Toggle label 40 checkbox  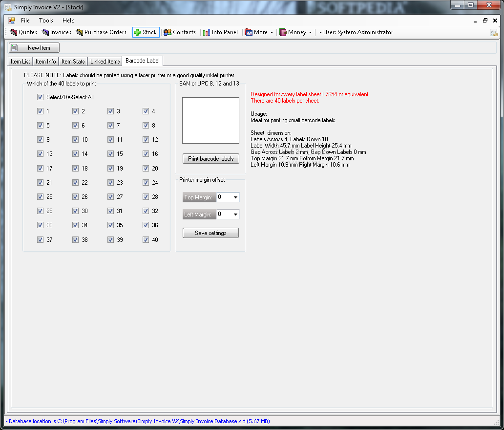tap(146, 239)
